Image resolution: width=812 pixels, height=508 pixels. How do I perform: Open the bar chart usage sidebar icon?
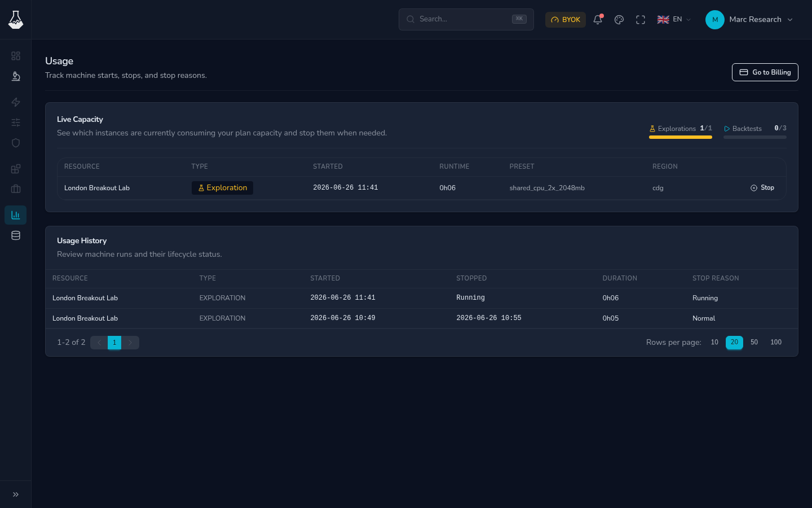pyautogui.click(x=16, y=215)
